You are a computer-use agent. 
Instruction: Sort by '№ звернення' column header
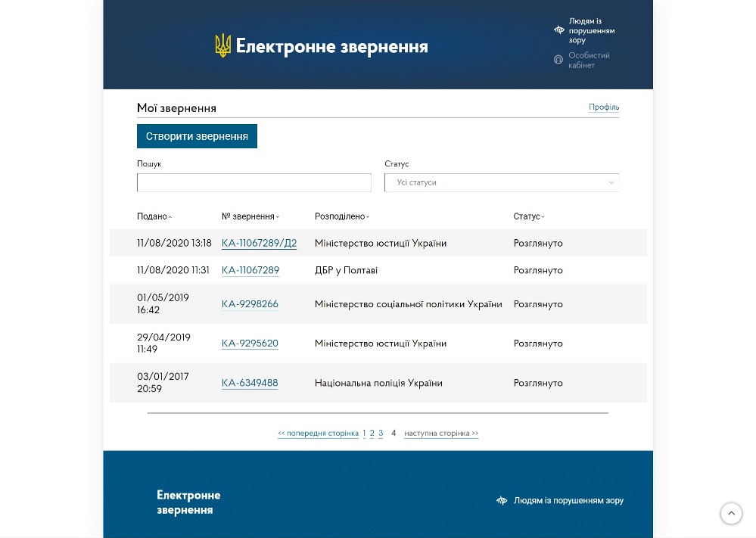coord(250,216)
